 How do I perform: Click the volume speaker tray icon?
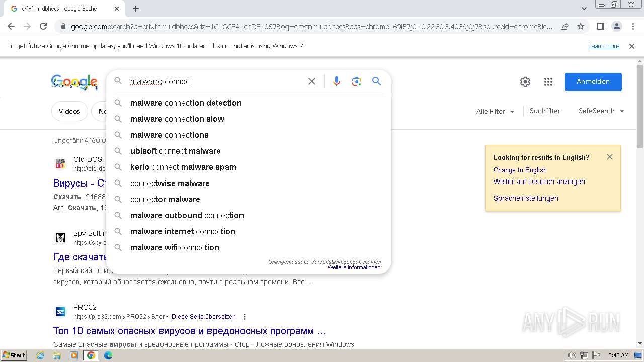point(571,355)
